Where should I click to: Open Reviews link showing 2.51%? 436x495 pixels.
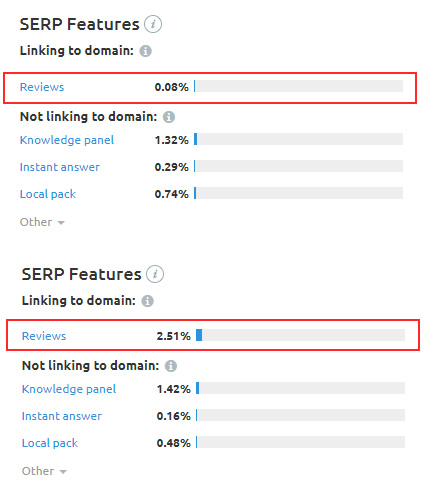pos(44,336)
